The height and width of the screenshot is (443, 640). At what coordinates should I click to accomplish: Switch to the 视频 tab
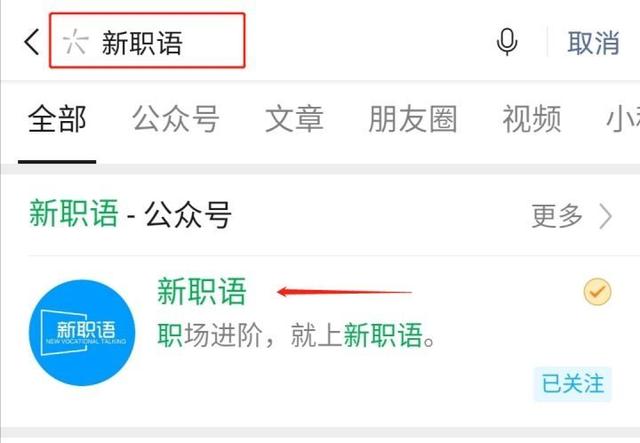pyautogui.click(x=531, y=118)
